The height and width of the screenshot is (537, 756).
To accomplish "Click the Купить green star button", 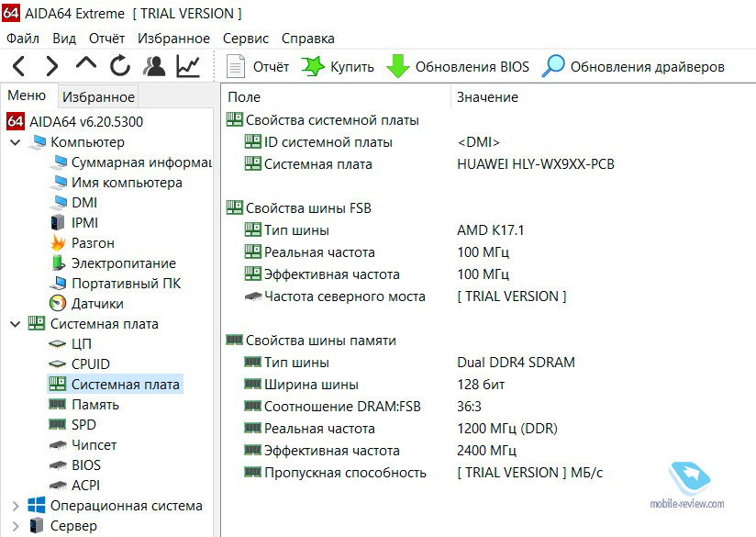I will [x=338, y=67].
